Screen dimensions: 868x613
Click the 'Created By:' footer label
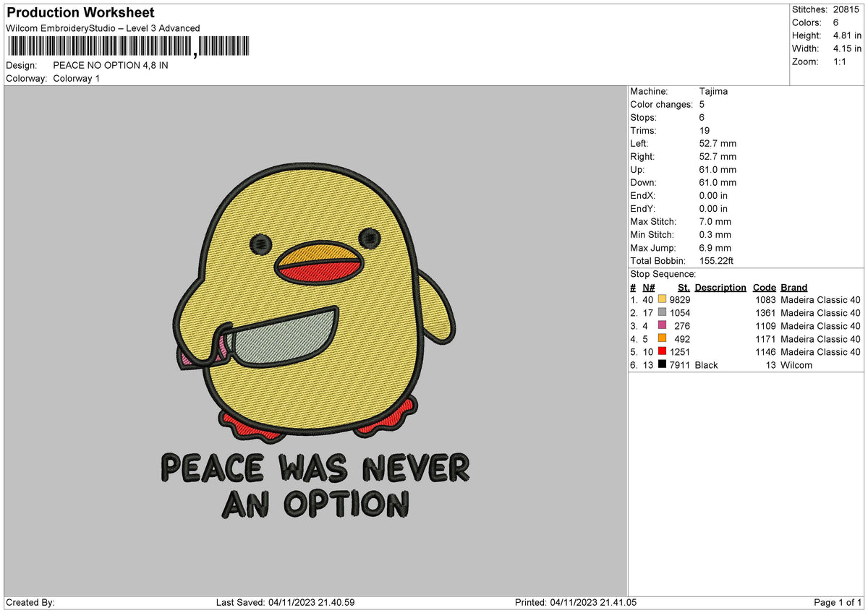30,603
